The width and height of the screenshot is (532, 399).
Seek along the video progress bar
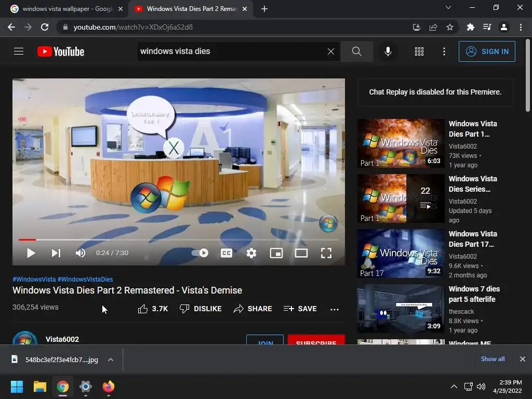click(179, 240)
